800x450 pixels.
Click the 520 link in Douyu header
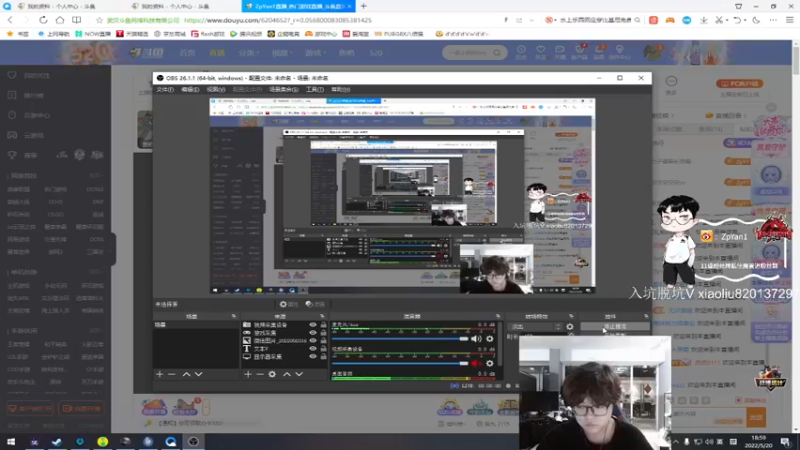click(376, 53)
